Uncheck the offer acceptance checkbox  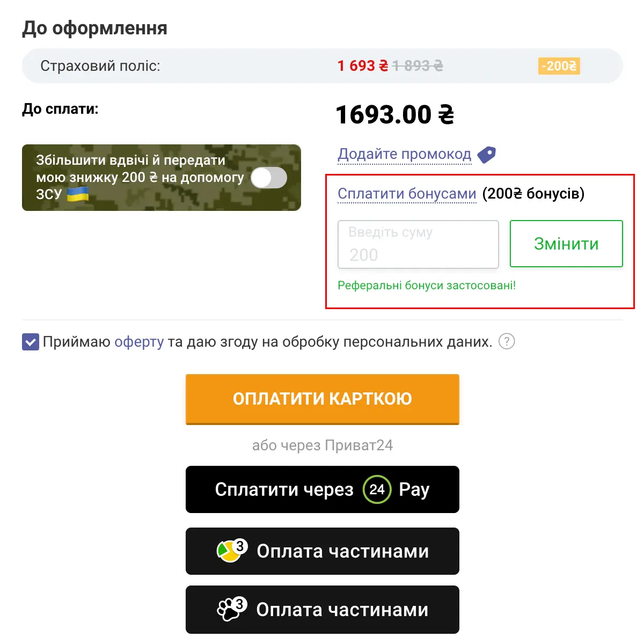click(31, 342)
